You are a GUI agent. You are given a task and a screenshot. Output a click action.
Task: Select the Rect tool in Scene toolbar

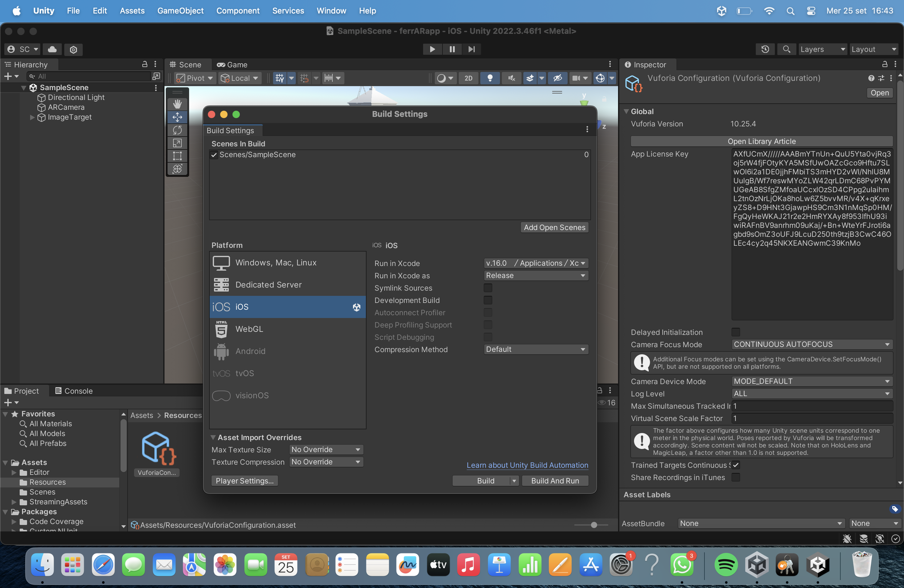177,156
